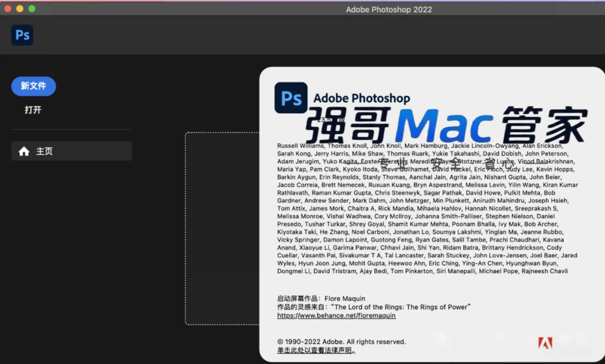This screenshot has width=605, height=364.
Task: Click the 单击此处以查看法律声明 legal notice link
Action: click(316, 350)
